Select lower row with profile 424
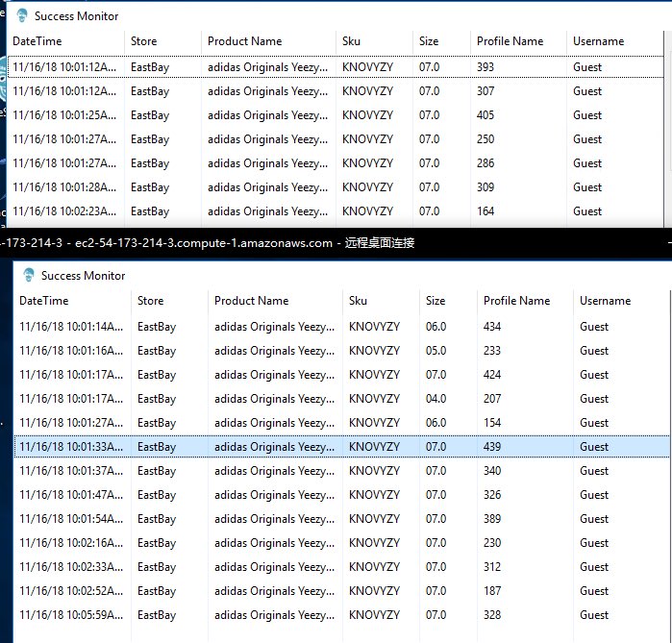The height and width of the screenshot is (643, 672). [342, 375]
